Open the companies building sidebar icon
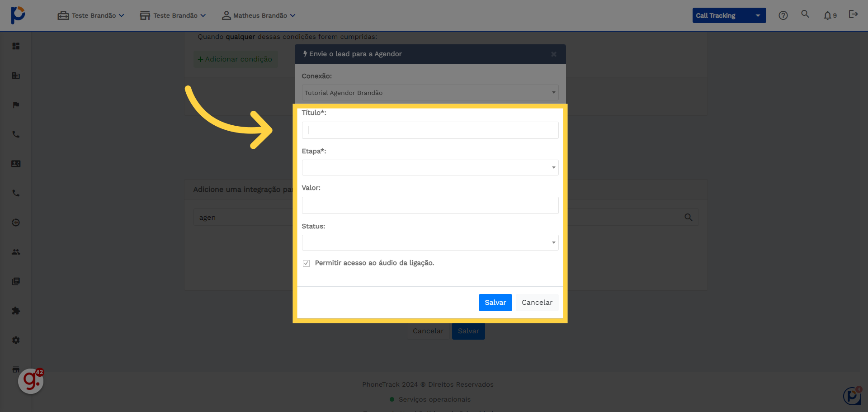The image size is (868, 412). pyautogui.click(x=16, y=76)
